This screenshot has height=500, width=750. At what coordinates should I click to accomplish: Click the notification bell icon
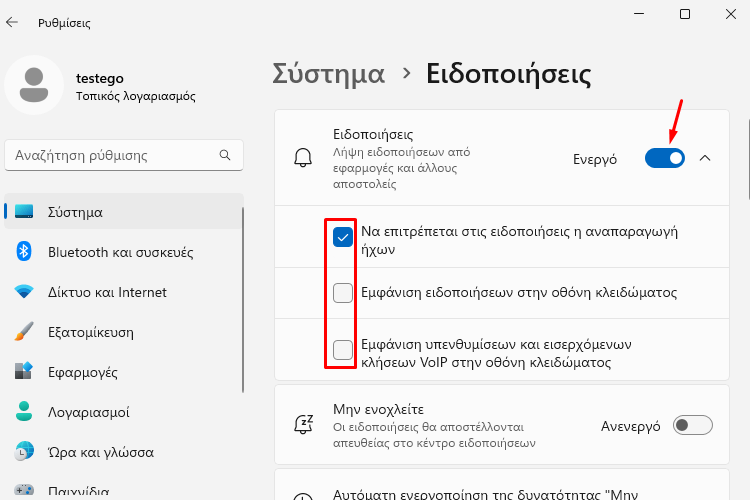tap(303, 157)
